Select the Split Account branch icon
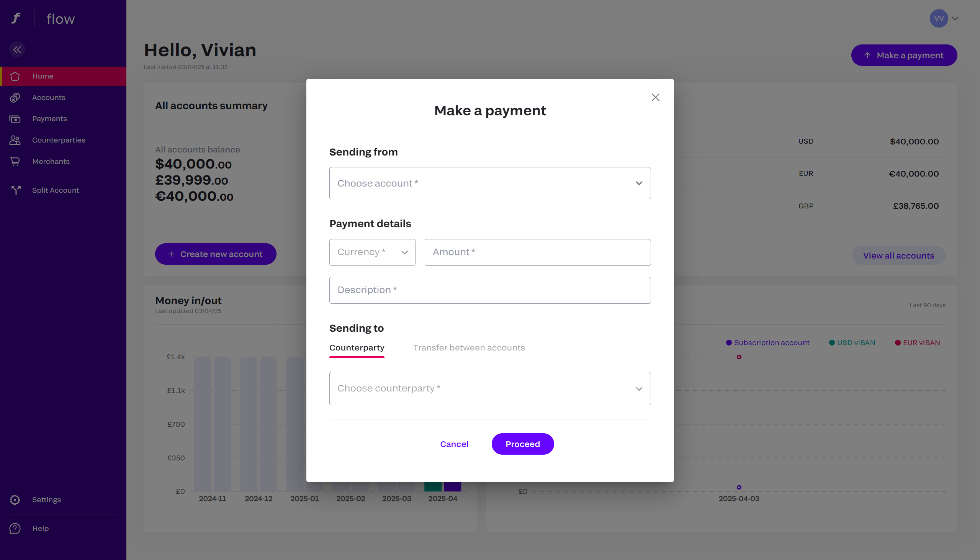Viewport: 980px width, 560px height. pos(16,190)
